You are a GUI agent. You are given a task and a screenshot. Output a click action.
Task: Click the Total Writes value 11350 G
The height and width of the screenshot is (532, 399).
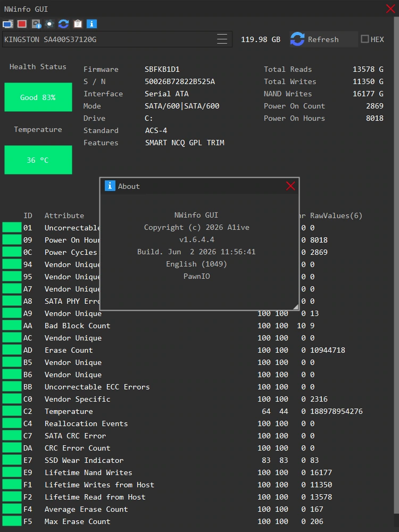368,81
